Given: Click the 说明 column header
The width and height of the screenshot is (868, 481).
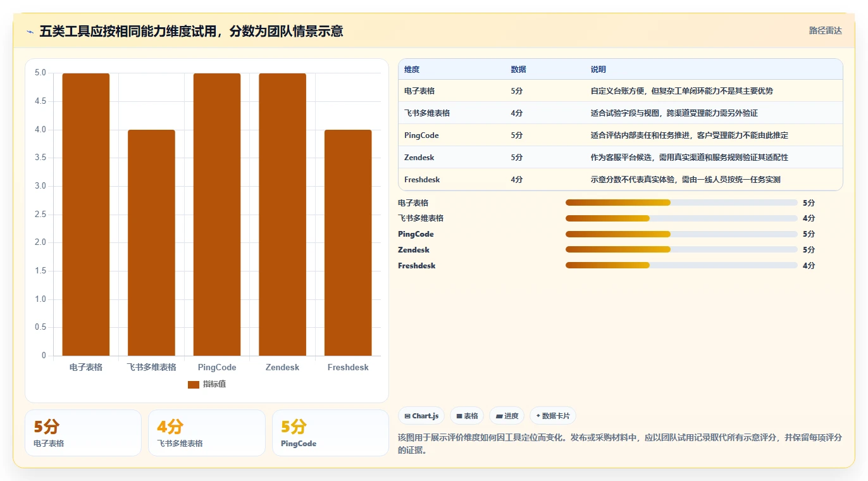Looking at the screenshot, I should (x=598, y=69).
